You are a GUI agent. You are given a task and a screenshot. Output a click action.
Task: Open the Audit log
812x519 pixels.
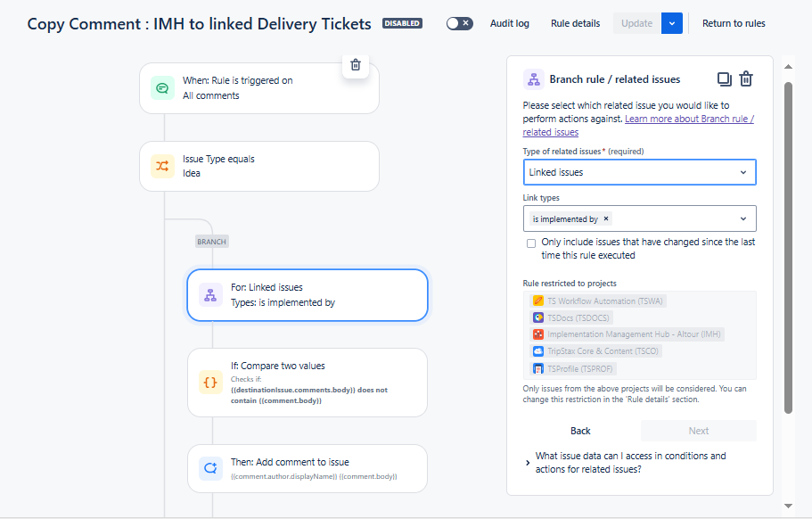(x=510, y=23)
